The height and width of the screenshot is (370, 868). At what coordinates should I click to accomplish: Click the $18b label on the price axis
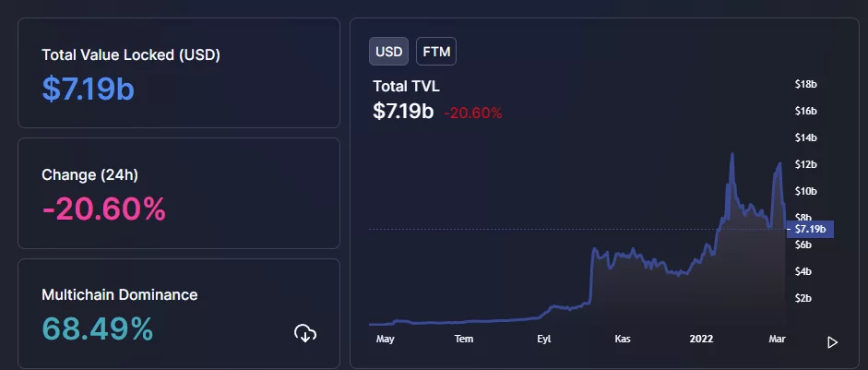click(805, 84)
